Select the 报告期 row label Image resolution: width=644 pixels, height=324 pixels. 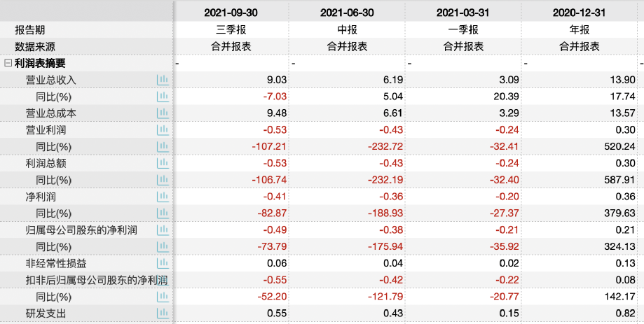coord(34,30)
